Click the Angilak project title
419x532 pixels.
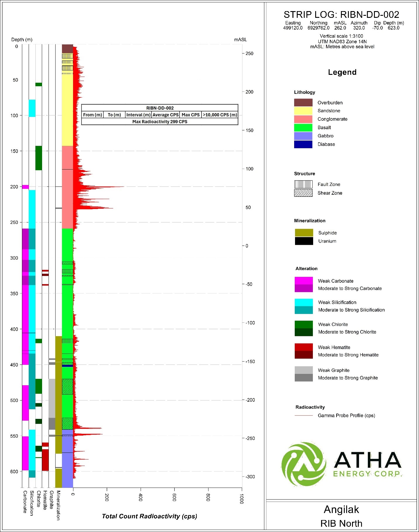(341, 510)
